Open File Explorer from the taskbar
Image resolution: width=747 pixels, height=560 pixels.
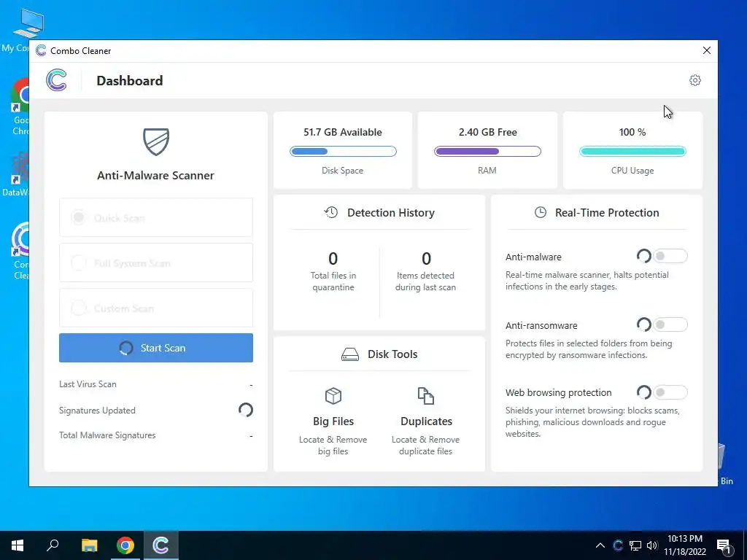pyautogui.click(x=89, y=545)
